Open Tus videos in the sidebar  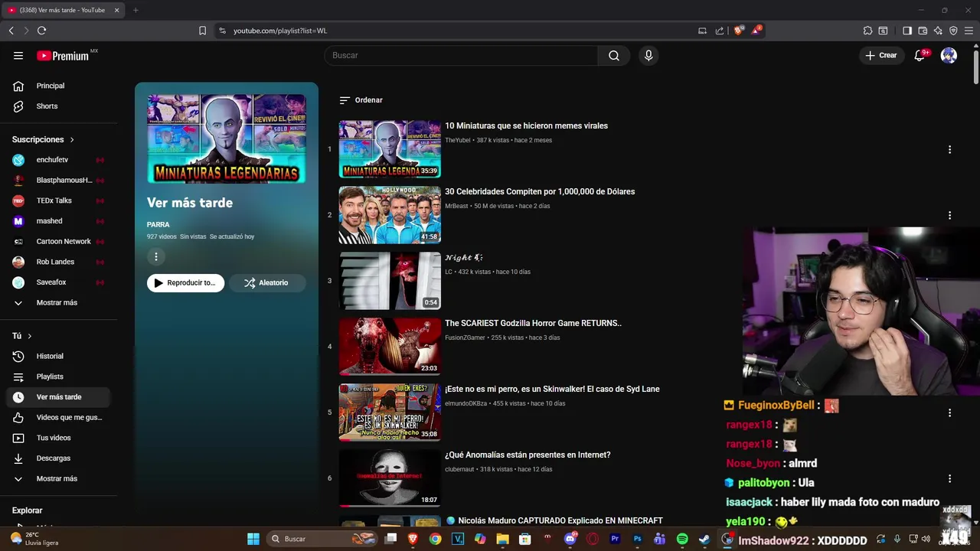tap(57, 438)
